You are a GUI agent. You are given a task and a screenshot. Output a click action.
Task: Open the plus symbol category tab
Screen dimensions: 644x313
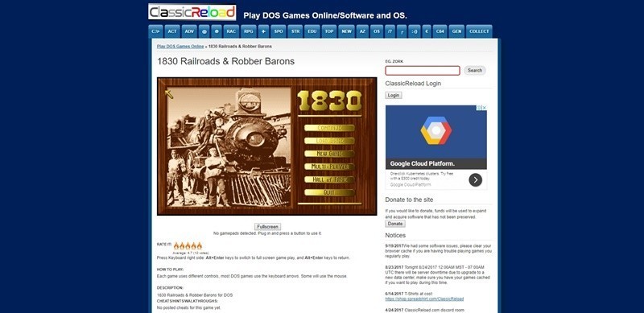pyautogui.click(x=263, y=31)
